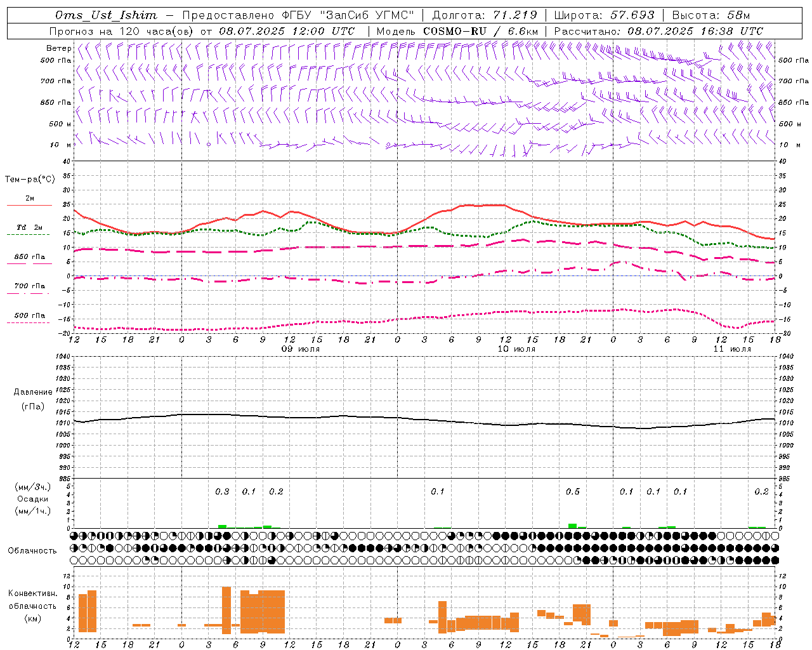
Task: Click the green precipitation bar under 0.3
Action: [x=222, y=526]
